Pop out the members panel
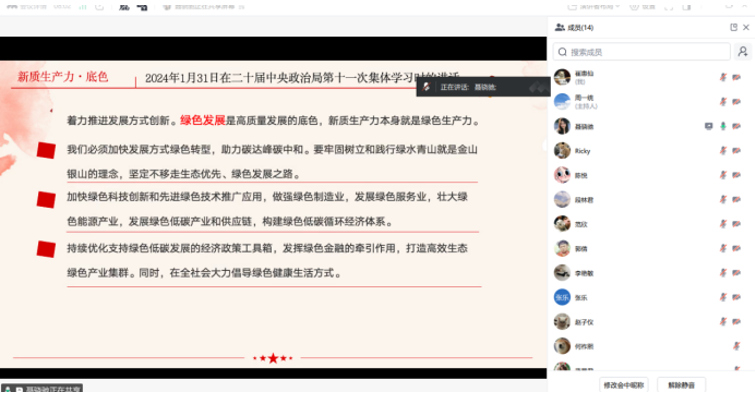Image resolution: width=755 pixels, height=400 pixels. 732,27
